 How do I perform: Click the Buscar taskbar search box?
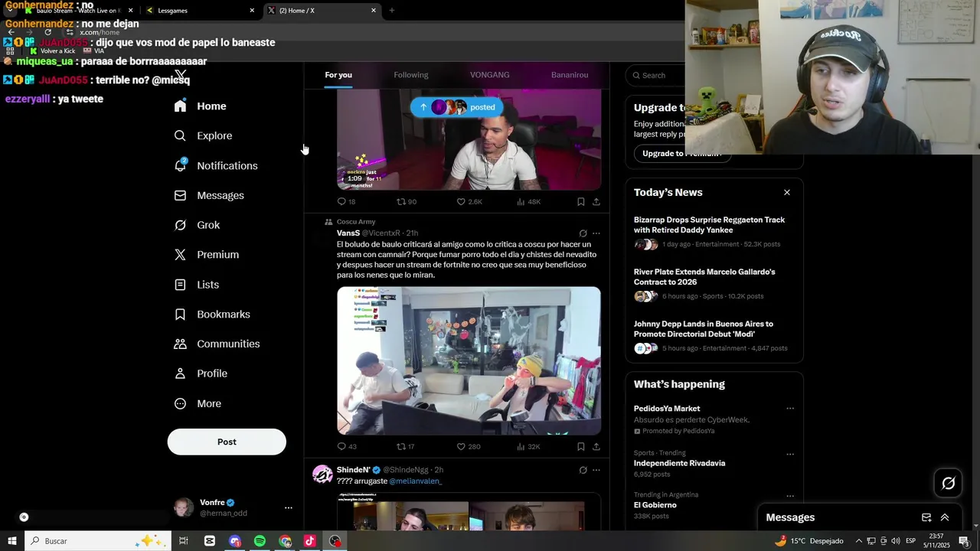[100, 541]
